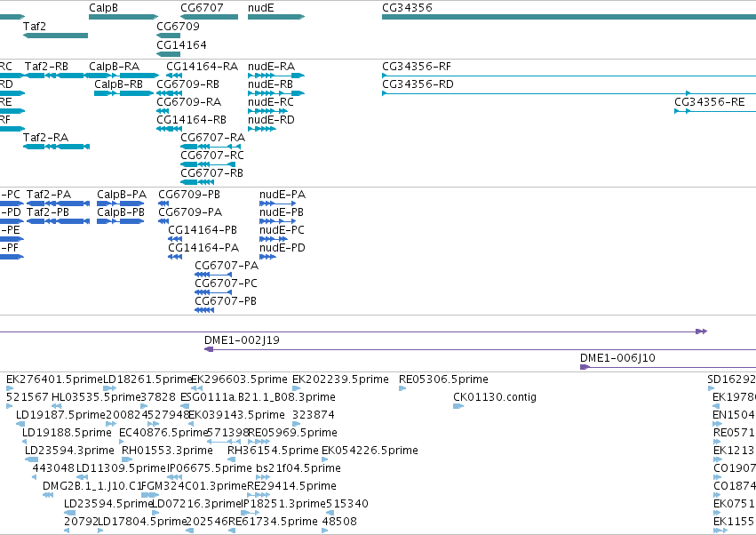Select the CG14164-RA transcript label

202,66
